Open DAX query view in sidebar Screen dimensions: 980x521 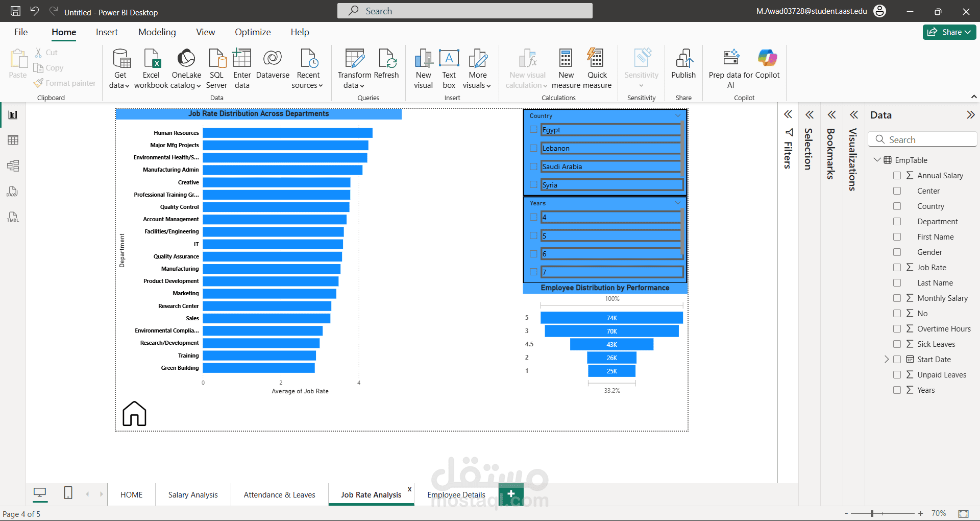[x=13, y=192]
